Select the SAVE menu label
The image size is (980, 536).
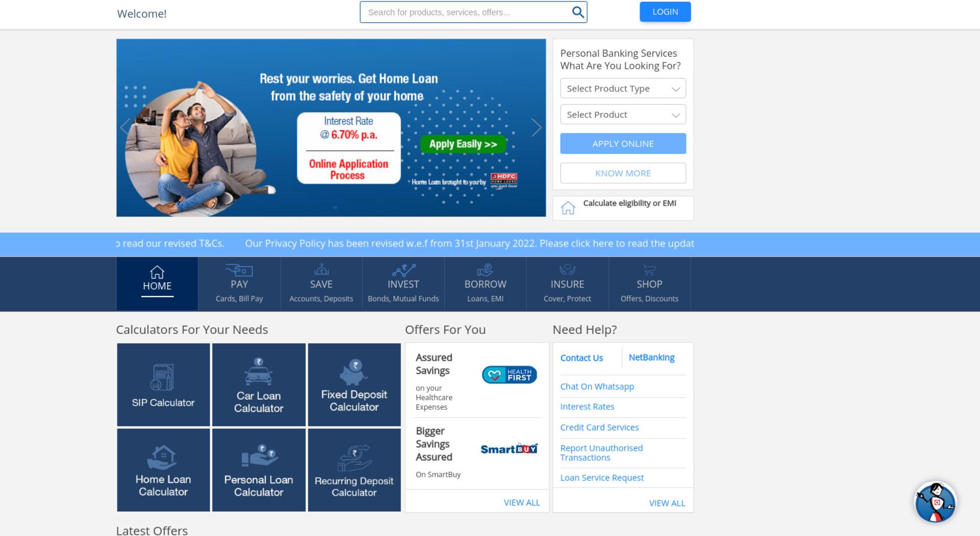click(321, 284)
